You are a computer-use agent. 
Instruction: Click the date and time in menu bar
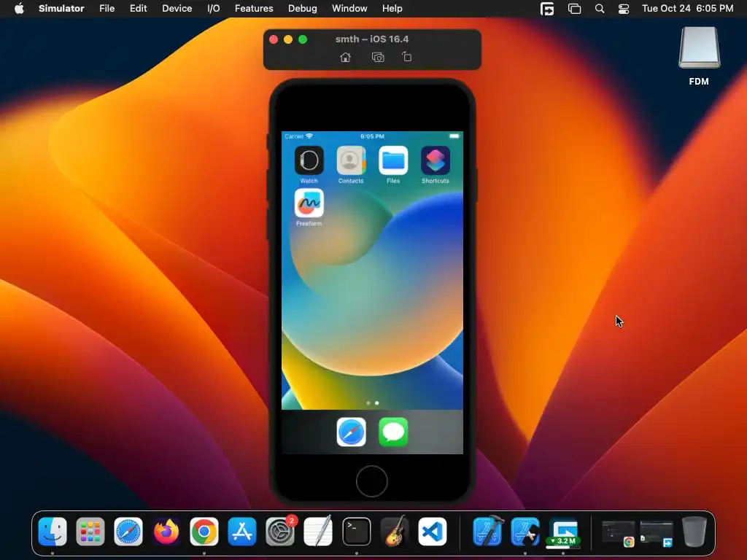click(x=687, y=9)
